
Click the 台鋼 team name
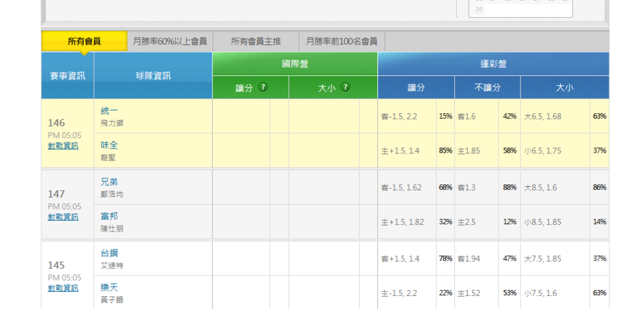(x=109, y=253)
